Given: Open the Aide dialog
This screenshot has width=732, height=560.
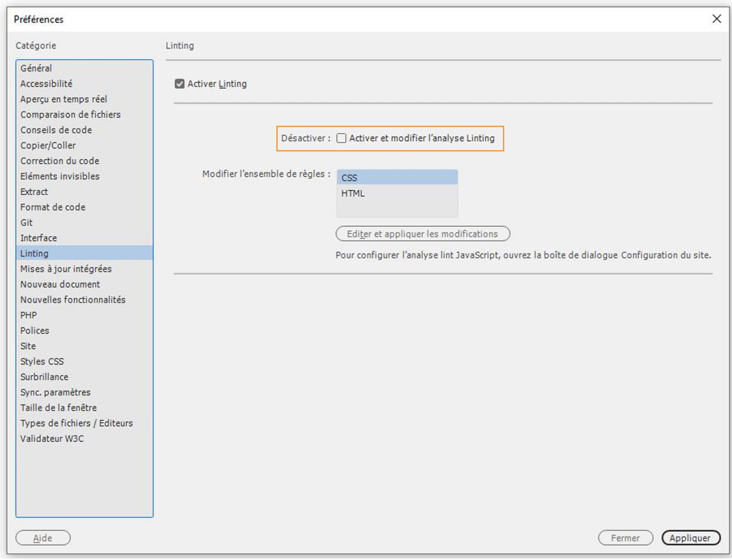Looking at the screenshot, I should pos(43,538).
